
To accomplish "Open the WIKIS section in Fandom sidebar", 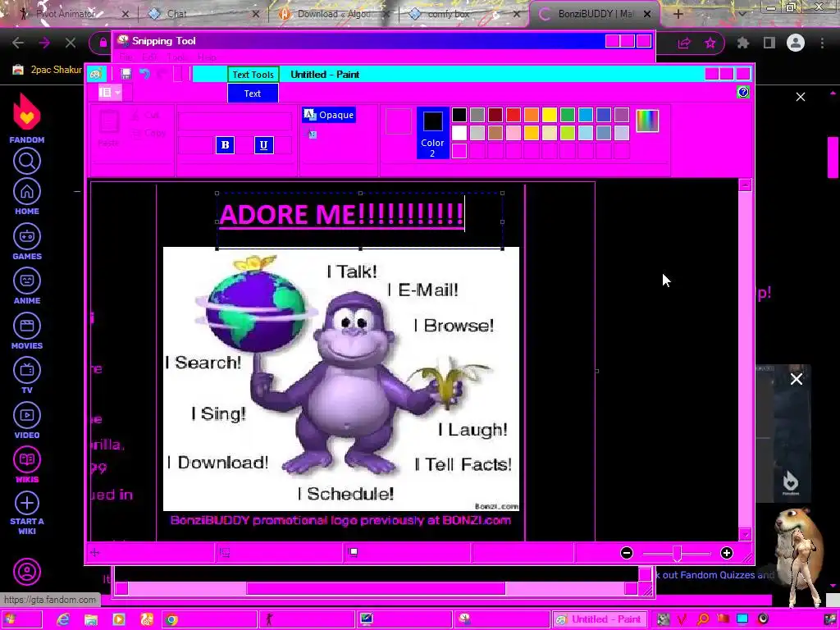I will [x=27, y=465].
